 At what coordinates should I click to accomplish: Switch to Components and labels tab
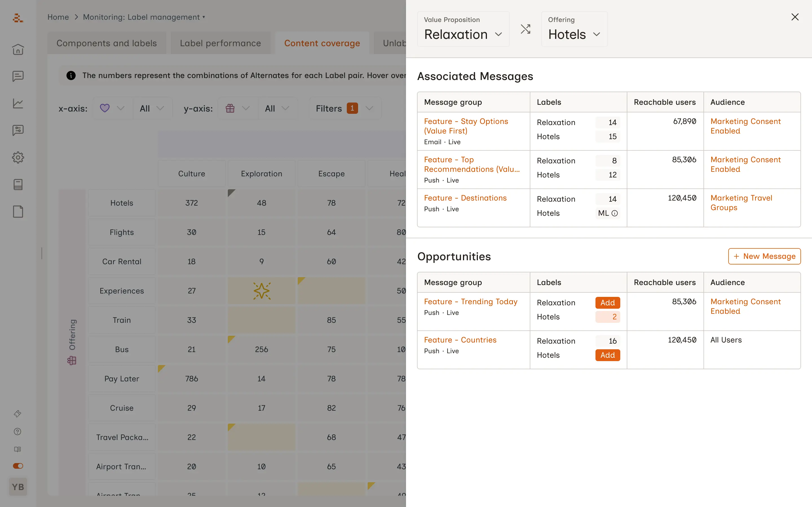click(106, 43)
